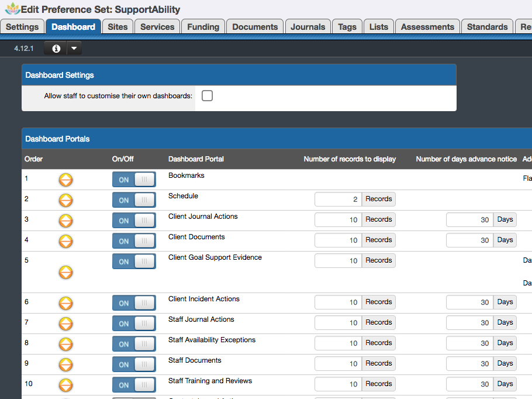Switch off the Client Journal Actions portal
Screen dimensions: 532x399
coord(134,221)
